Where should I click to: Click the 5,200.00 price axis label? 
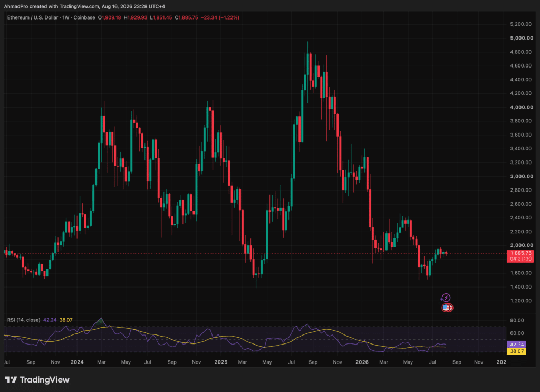pos(520,24)
